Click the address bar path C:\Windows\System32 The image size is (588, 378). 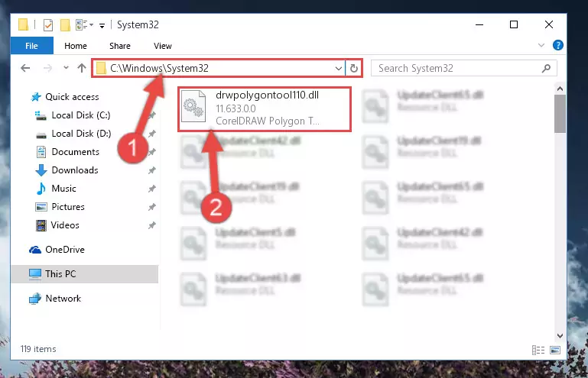159,68
